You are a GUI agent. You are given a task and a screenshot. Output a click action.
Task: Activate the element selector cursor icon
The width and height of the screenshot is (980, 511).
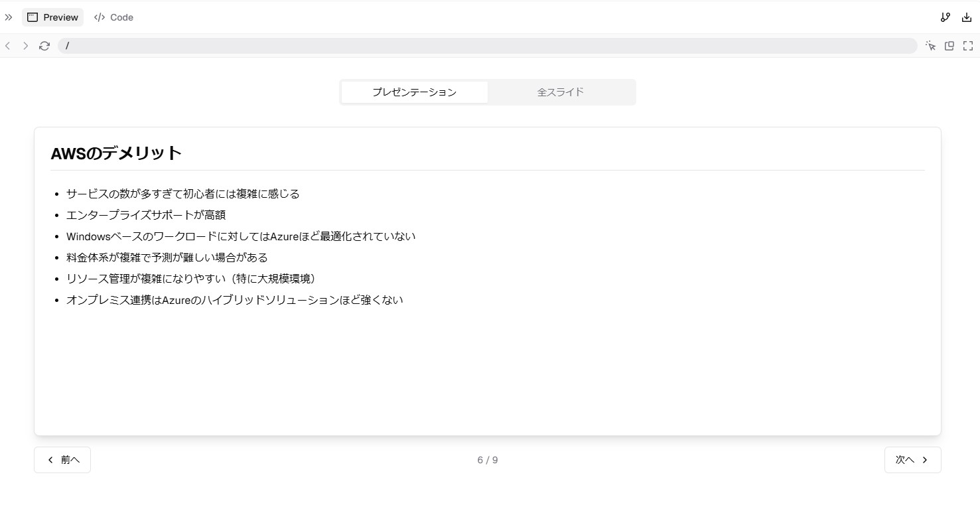[931, 46]
